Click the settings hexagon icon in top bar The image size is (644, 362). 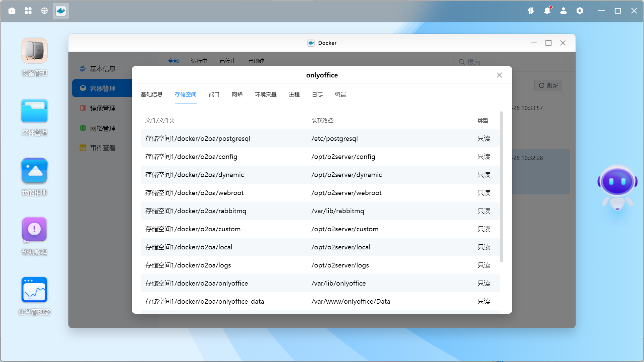580,11
